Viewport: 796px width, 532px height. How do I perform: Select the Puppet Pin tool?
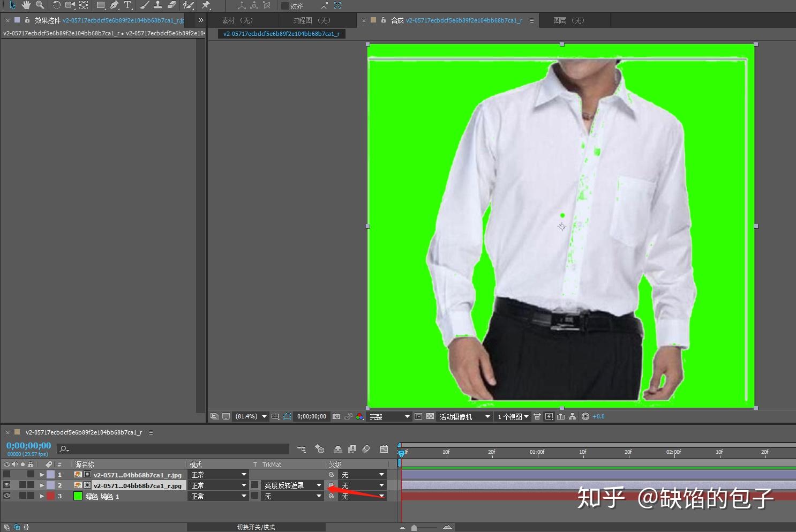(x=206, y=5)
